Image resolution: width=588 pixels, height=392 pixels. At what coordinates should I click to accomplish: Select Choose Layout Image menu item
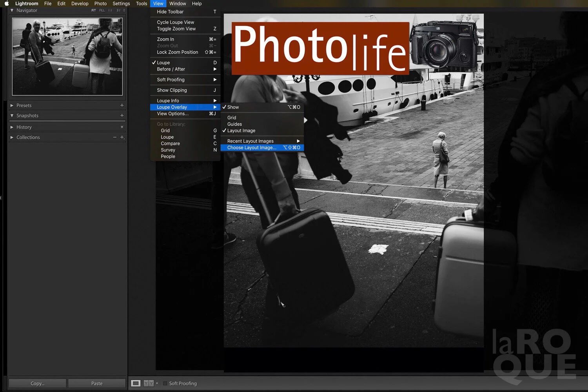(262, 148)
